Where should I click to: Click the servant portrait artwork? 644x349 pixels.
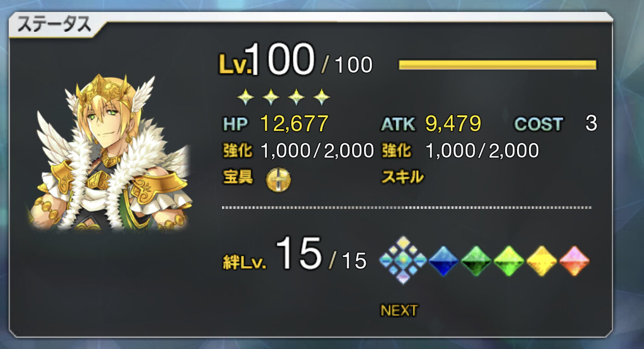pos(111,152)
